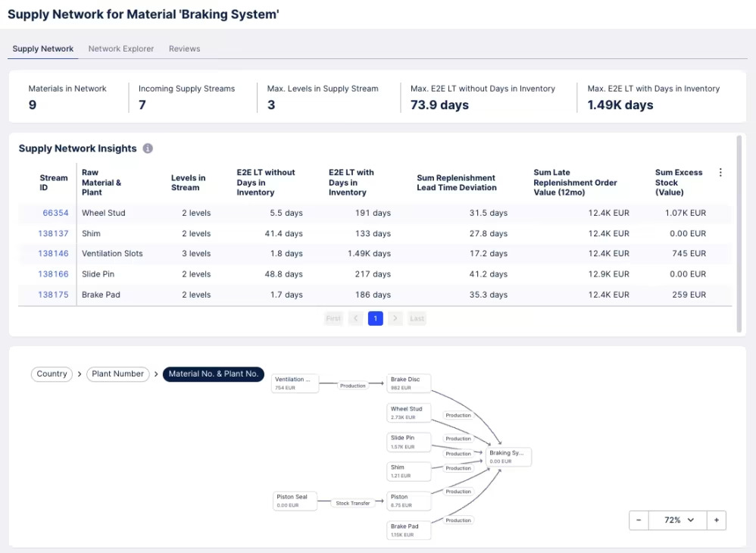The image size is (756, 553).
Task: Open stream 66354 for Wheel Stud
Action: coord(56,213)
